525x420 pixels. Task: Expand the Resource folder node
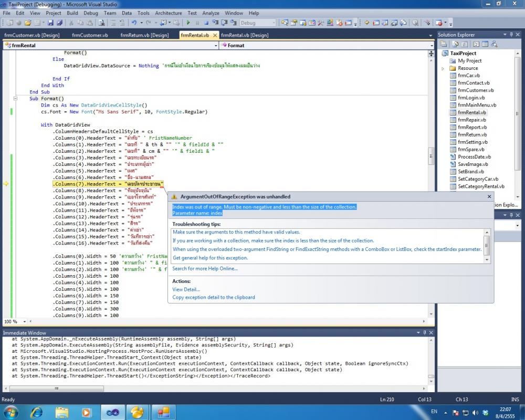click(x=443, y=68)
